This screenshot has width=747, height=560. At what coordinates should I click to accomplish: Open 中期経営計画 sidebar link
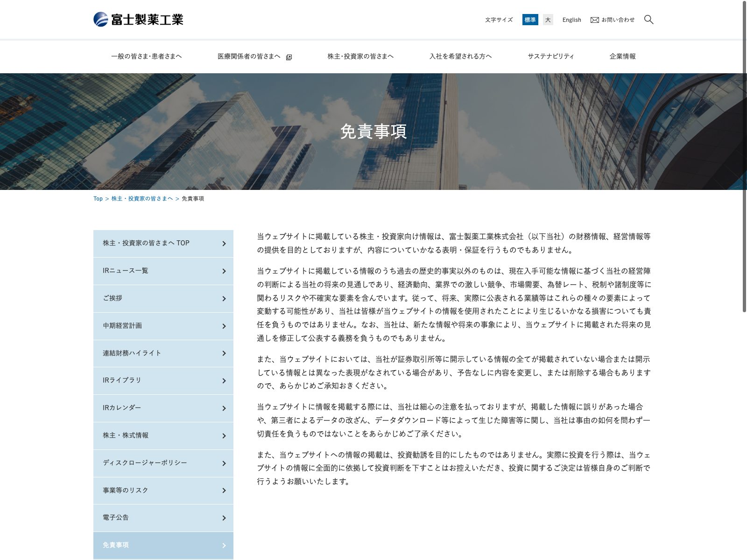point(122,326)
